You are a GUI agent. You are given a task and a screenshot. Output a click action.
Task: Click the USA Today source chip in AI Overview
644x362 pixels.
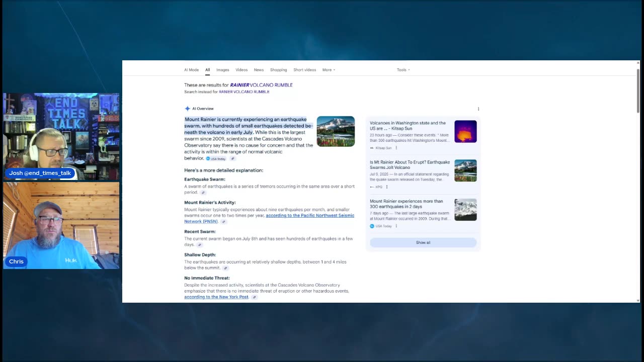[216, 159]
